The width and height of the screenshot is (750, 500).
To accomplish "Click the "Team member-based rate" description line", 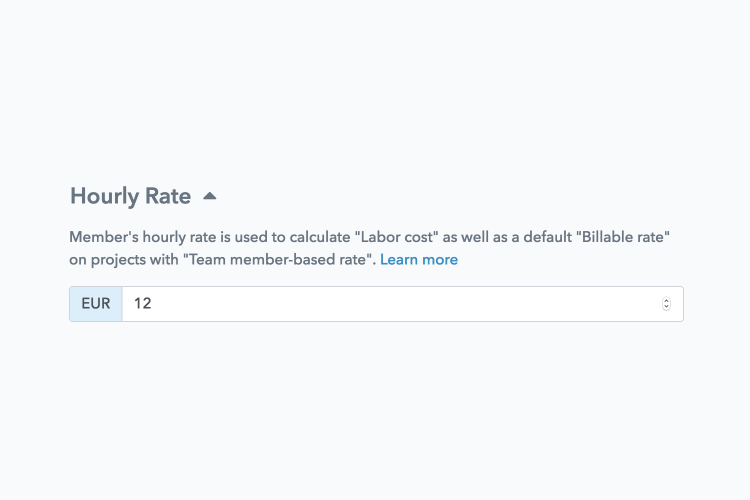I will (x=222, y=259).
